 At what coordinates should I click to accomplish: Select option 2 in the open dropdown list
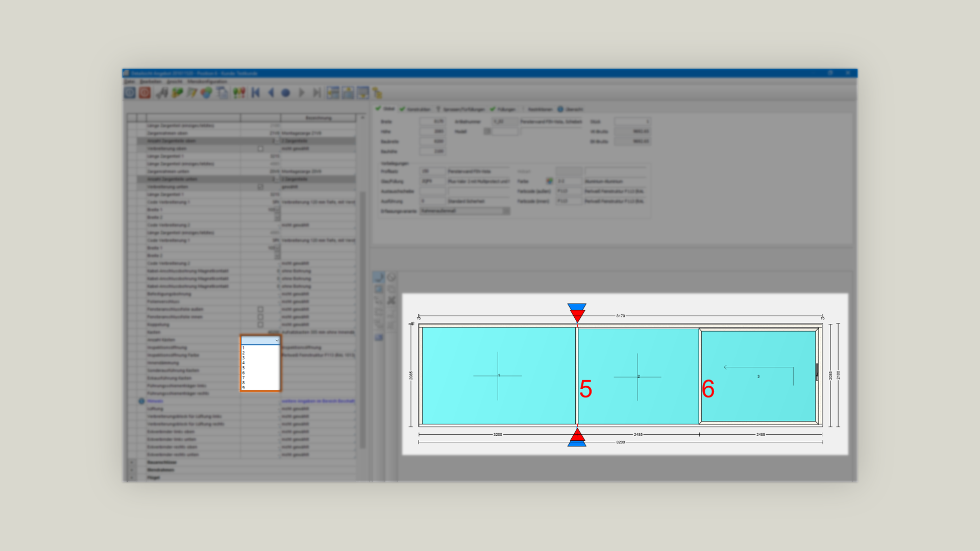(260, 353)
